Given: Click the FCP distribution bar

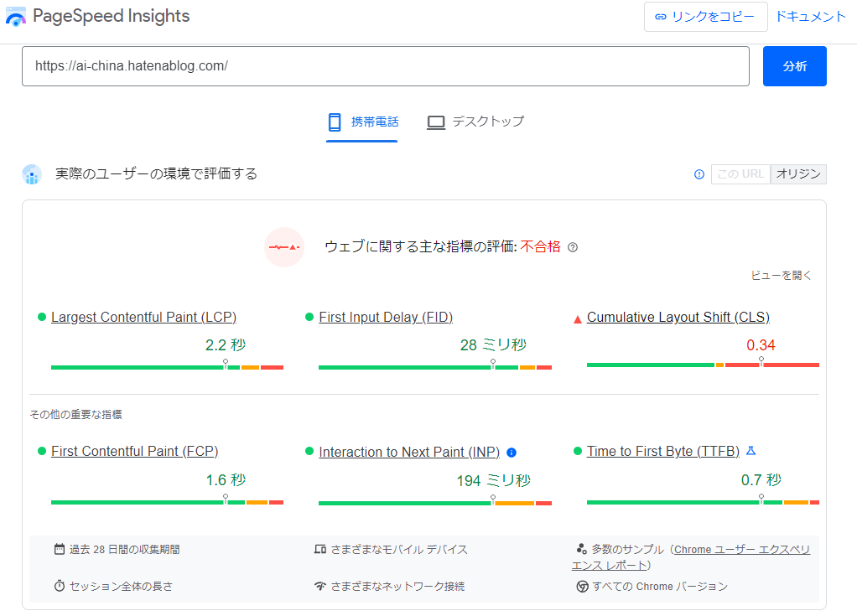Looking at the screenshot, I should coord(167,502).
